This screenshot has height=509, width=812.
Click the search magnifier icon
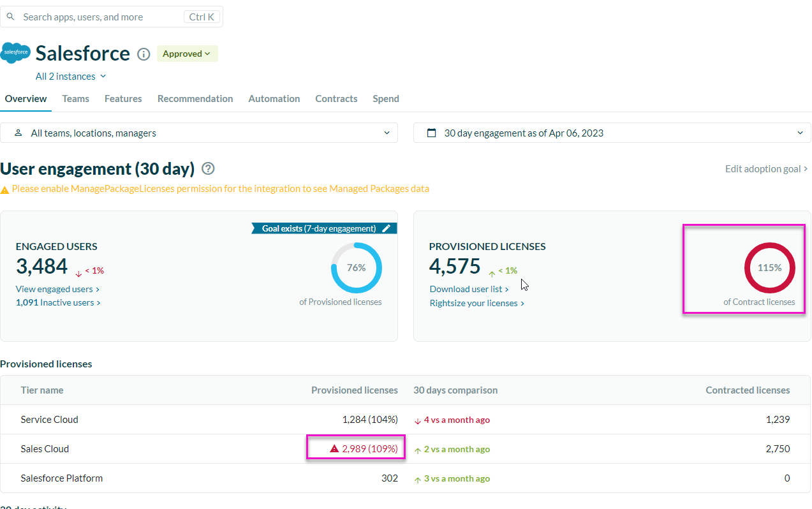(x=10, y=17)
